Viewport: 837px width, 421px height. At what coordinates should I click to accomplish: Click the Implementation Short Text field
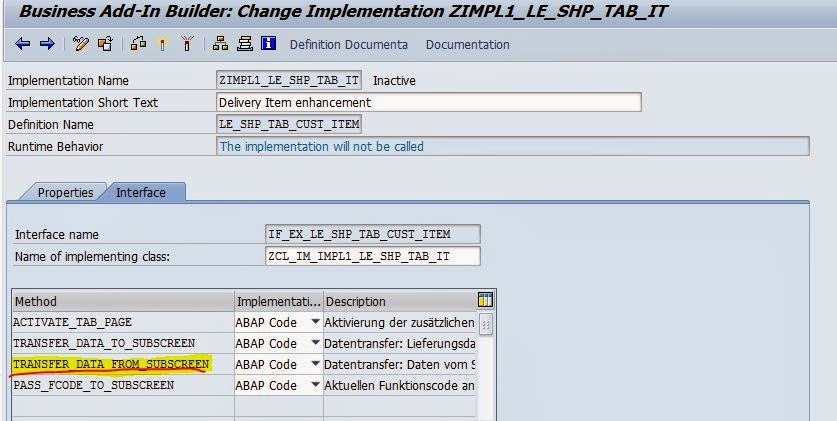[x=429, y=102]
